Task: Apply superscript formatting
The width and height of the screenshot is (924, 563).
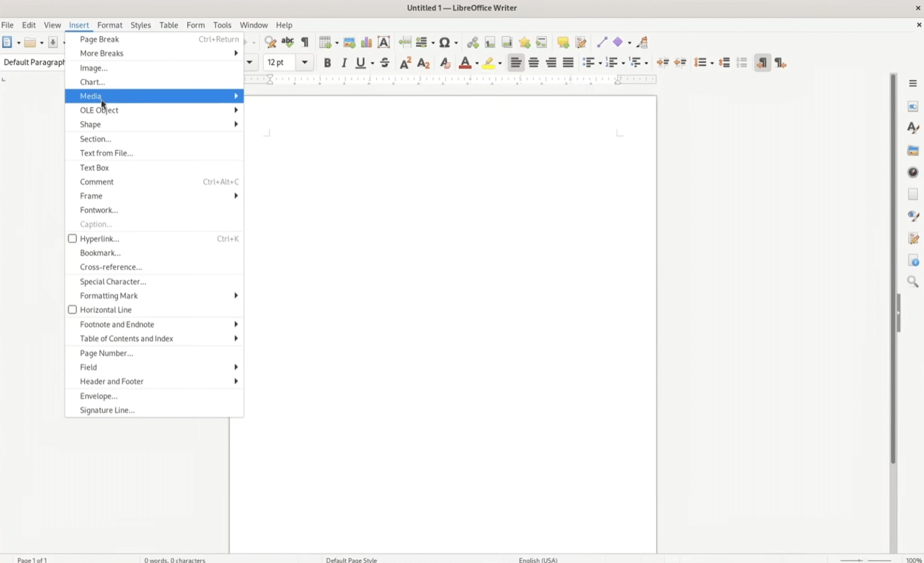Action: point(405,62)
